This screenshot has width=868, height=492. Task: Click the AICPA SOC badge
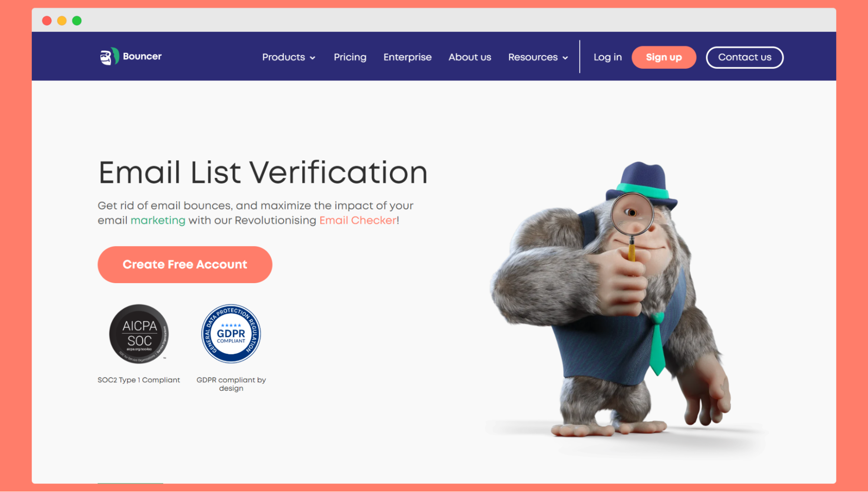pyautogui.click(x=139, y=334)
